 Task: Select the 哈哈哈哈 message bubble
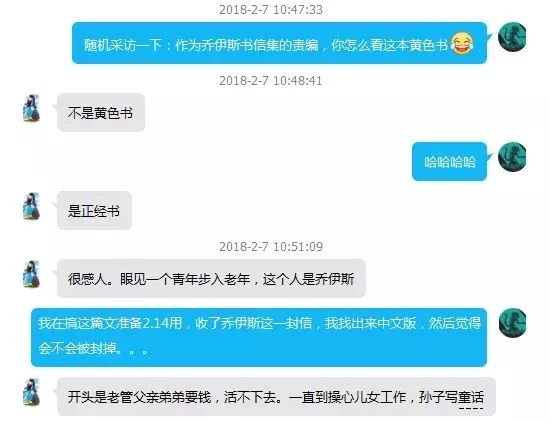point(449,162)
